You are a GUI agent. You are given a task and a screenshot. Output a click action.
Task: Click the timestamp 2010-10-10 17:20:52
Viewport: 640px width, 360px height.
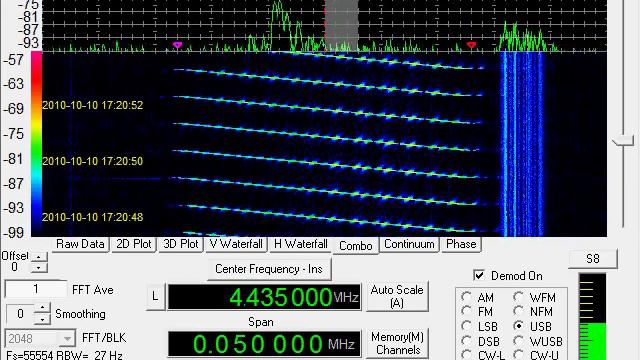[x=93, y=105]
